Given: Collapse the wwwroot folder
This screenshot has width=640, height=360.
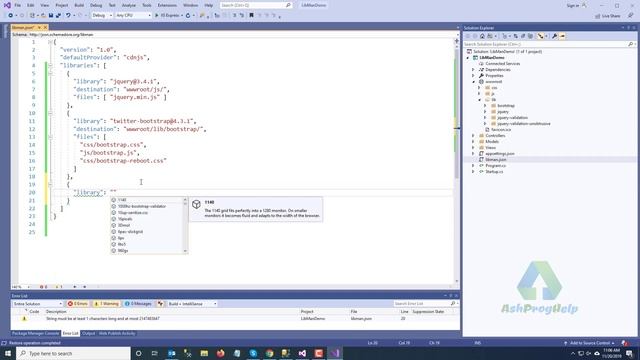Looking at the screenshot, I should 473,82.
